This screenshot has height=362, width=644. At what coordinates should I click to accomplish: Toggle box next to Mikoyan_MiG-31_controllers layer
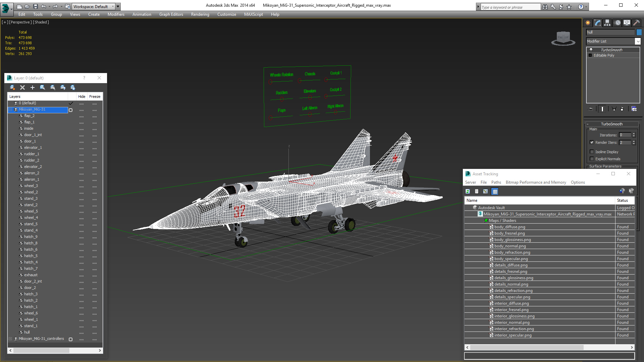[x=70, y=339]
